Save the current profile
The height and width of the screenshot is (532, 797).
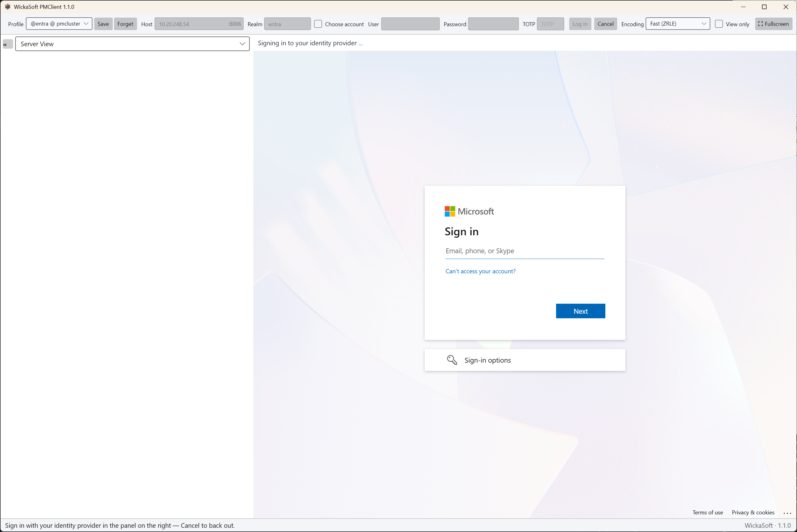pos(103,24)
